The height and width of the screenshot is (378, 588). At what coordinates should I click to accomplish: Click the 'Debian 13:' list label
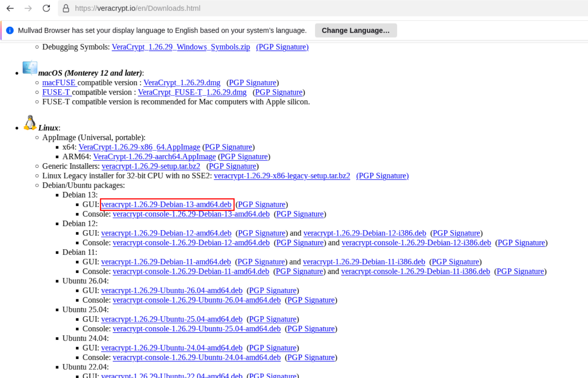(80, 195)
